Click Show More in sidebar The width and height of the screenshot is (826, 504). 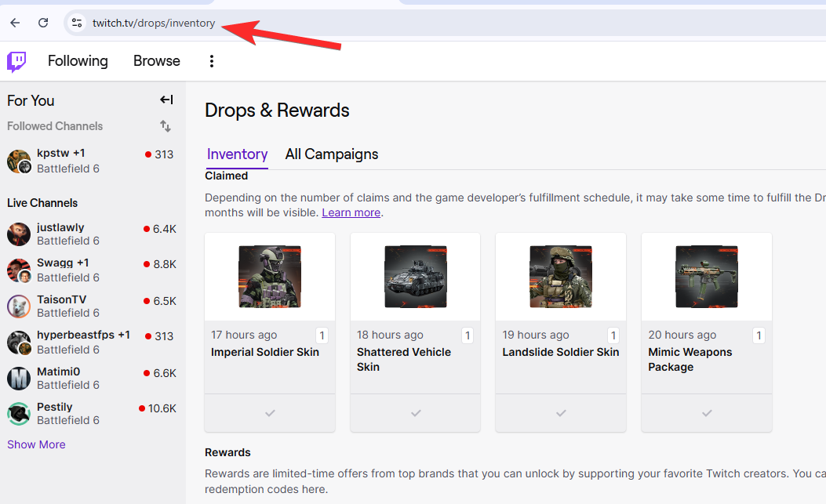(x=36, y=444)
